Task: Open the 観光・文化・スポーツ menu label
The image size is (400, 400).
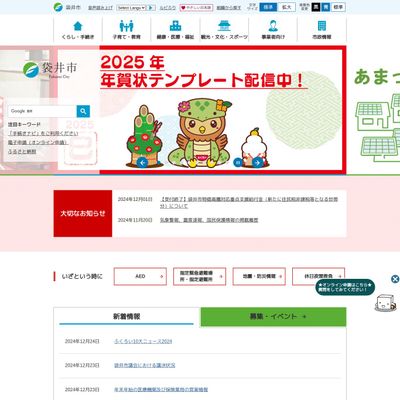Action: [224, 37]
